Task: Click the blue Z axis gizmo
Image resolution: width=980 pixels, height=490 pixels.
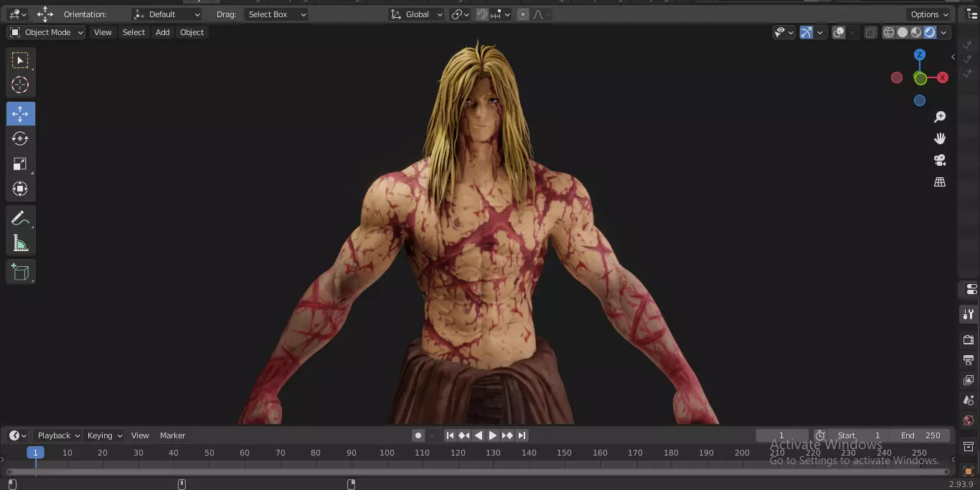Action: tap(920, 55)
